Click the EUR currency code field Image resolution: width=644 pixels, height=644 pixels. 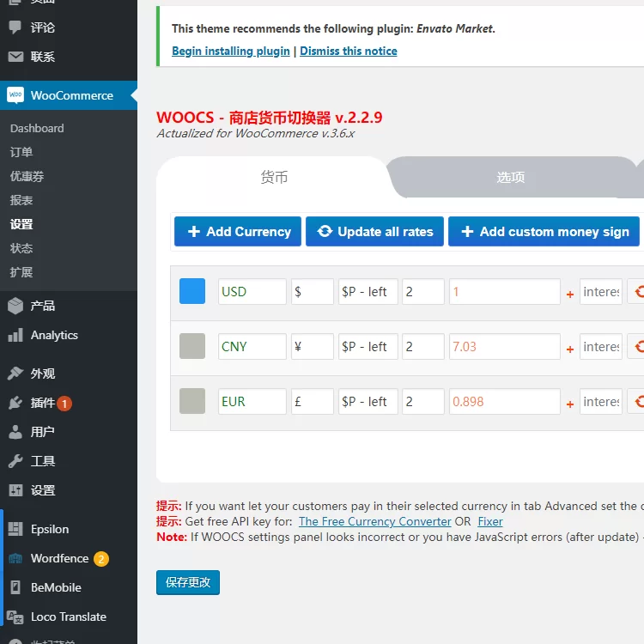tap(252, 401)
